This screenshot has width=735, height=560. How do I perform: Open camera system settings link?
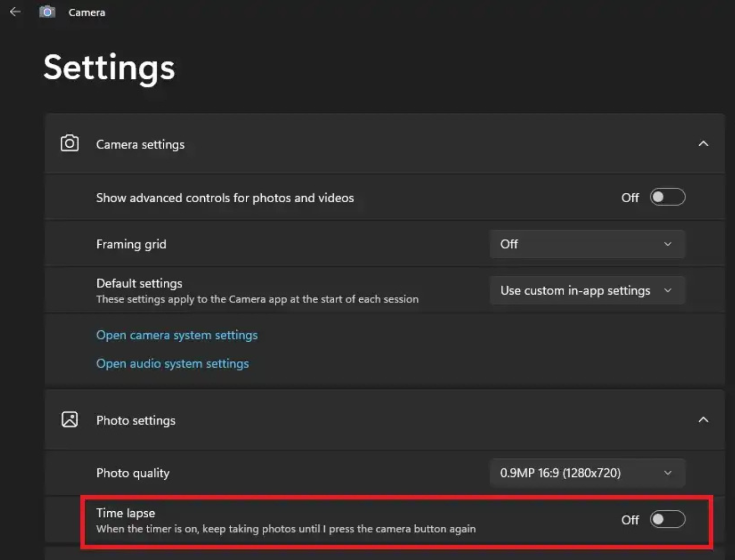tap(177, 335)
